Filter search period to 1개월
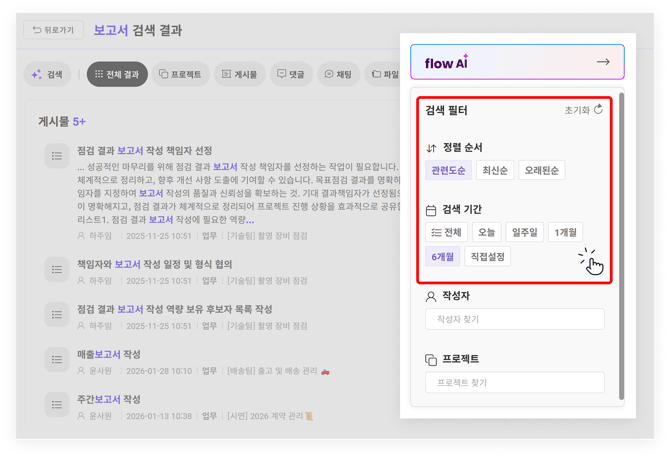The height and width of the screenshot is (458, 670). tap(567, 232)
